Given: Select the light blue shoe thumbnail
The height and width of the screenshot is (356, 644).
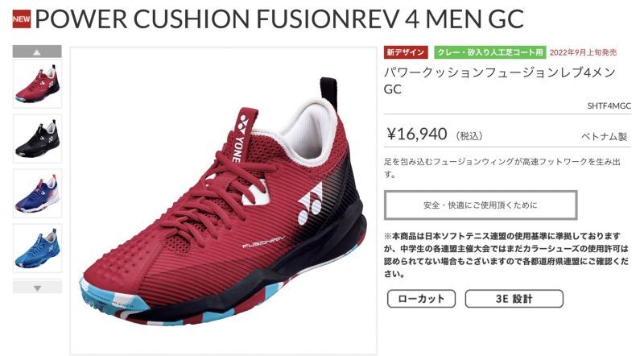Looking at the screenshot, I should (37, 248).
